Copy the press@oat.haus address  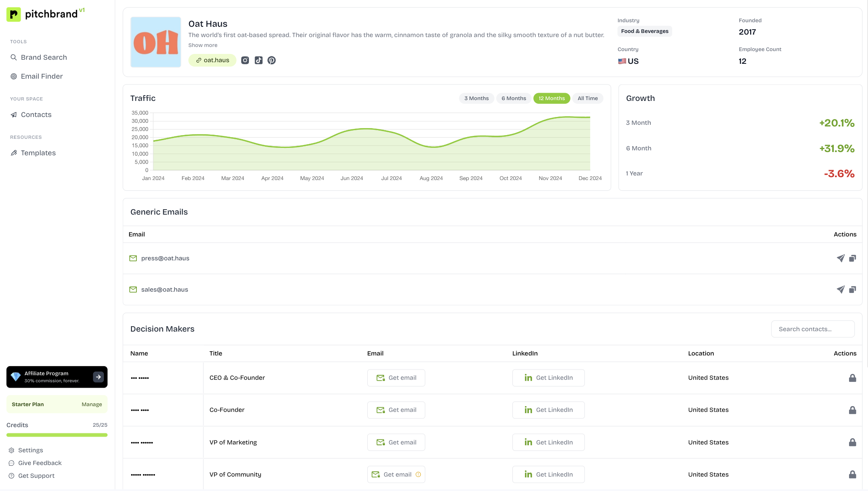click(x=852, y=258)
